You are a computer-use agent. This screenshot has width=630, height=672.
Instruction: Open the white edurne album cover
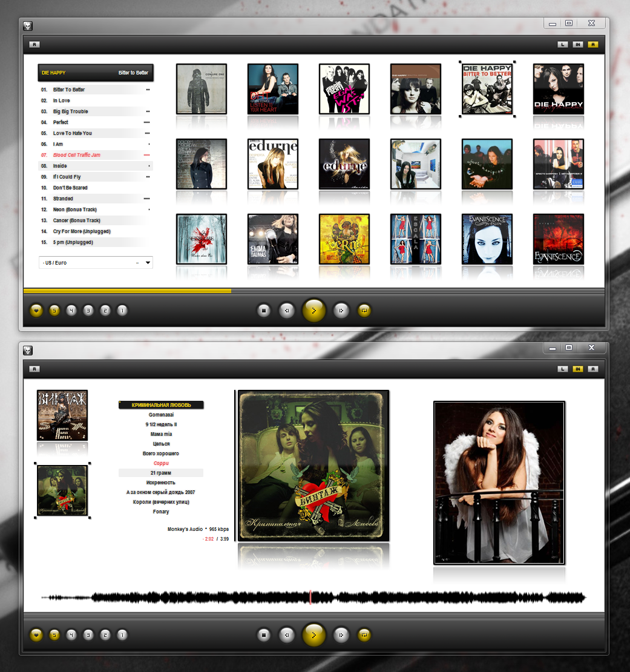(273, 164)
